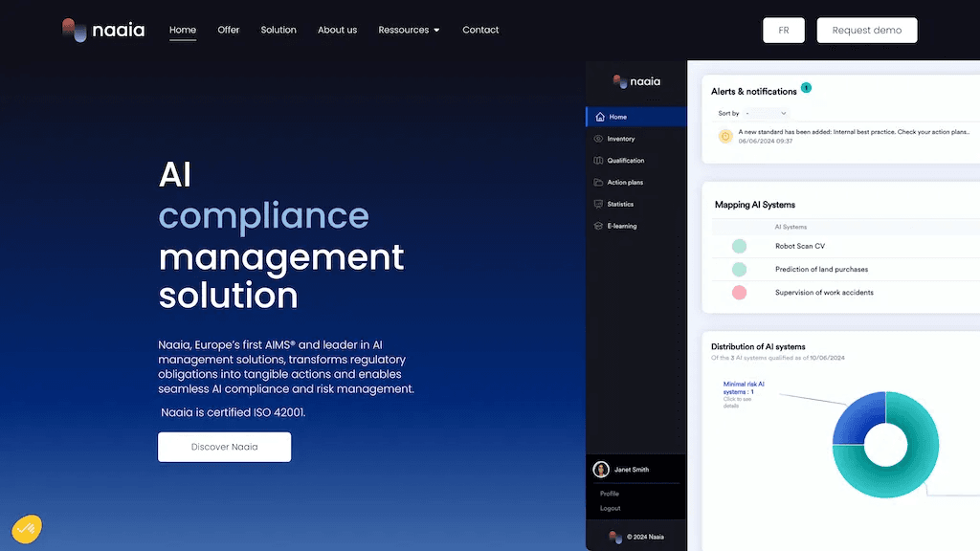Viewport: 980px width, 551px height.
Task: Click the AI Systems column header
Action: click(791, 227)
